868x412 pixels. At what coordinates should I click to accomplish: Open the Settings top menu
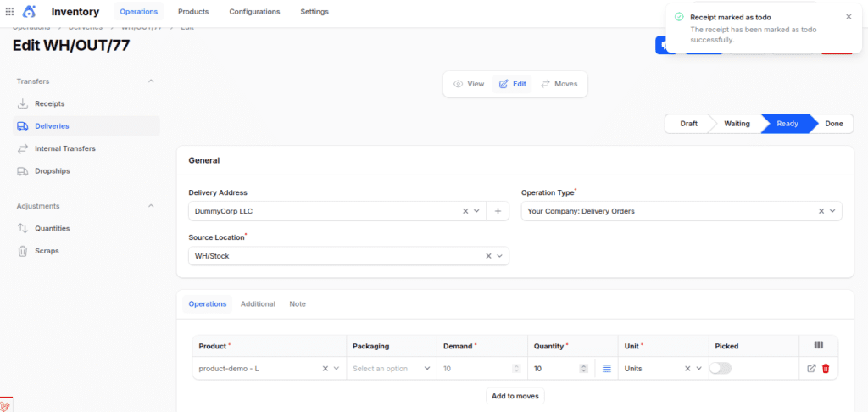[x=314, y=12]
